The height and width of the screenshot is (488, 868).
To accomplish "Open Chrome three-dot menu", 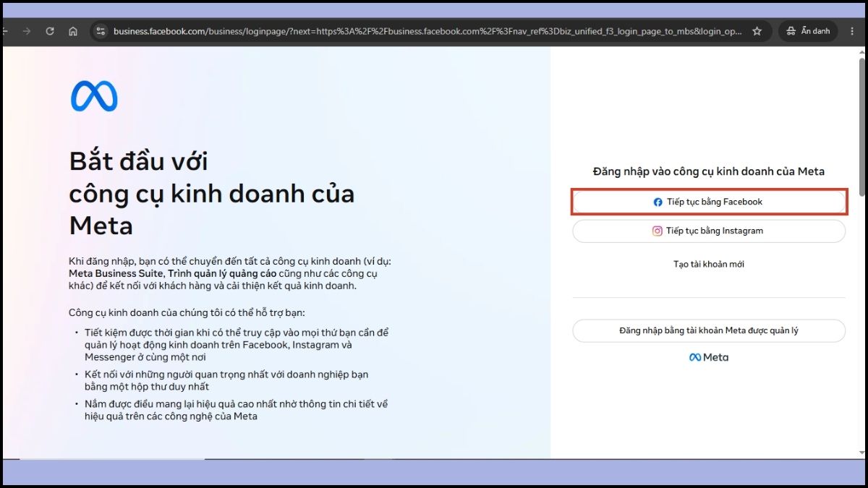I will point(853,31).
